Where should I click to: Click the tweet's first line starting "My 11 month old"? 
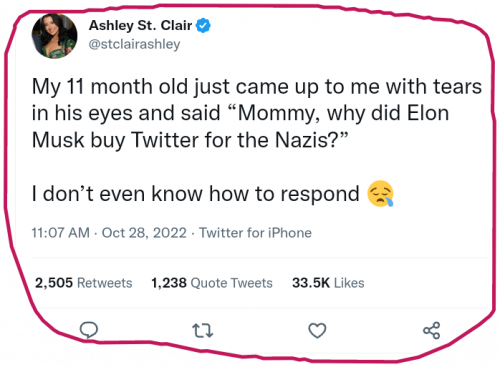(x=257, y=87)
